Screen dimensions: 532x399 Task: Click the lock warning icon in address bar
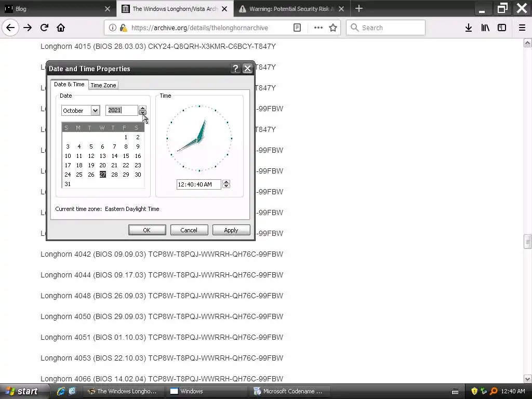(x=124, y=28)
